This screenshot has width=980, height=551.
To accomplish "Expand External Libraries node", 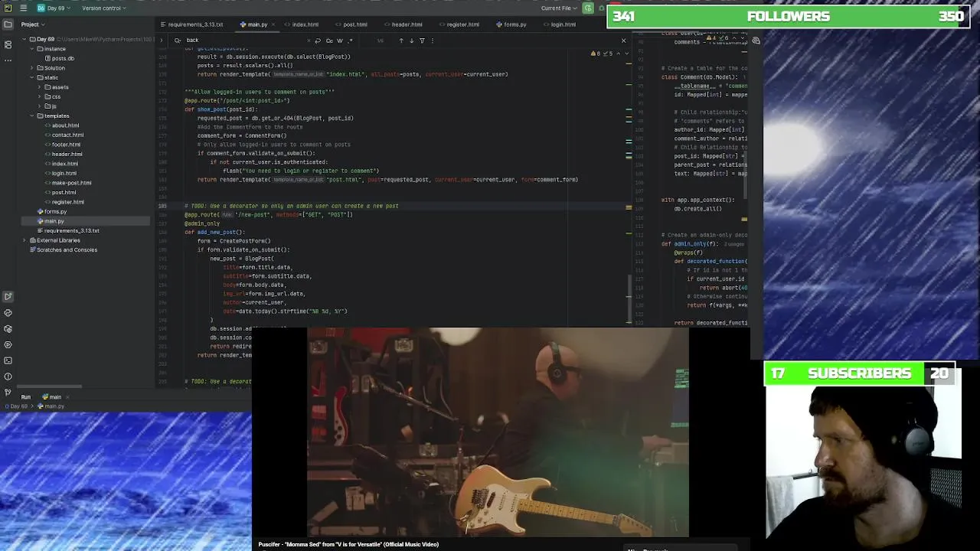I will click(24, 240).
